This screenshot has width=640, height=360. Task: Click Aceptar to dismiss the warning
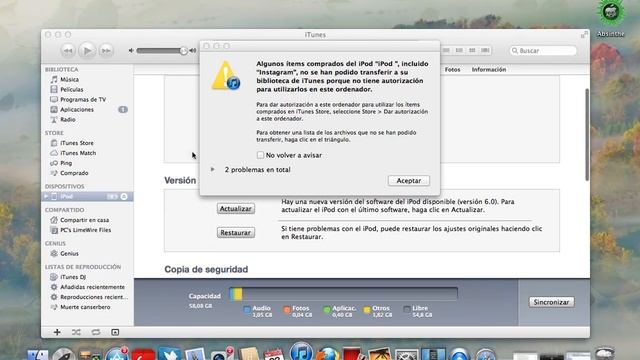click(x=409, y=181)
